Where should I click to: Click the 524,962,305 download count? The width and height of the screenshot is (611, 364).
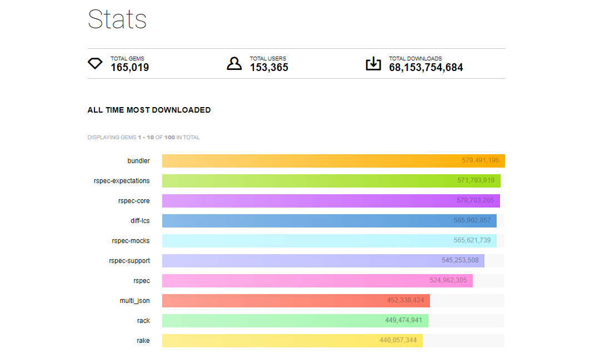pos(448,280)
